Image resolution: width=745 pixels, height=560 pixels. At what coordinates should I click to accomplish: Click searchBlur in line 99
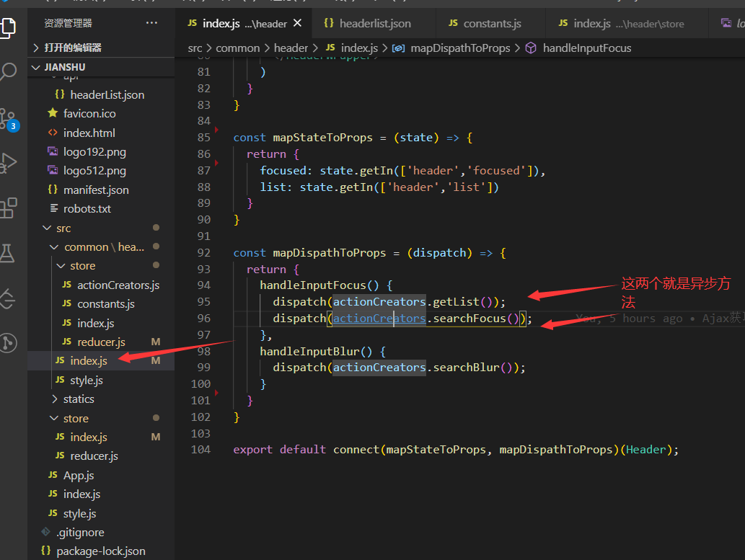pyautogui.click(x=466, y=367)
